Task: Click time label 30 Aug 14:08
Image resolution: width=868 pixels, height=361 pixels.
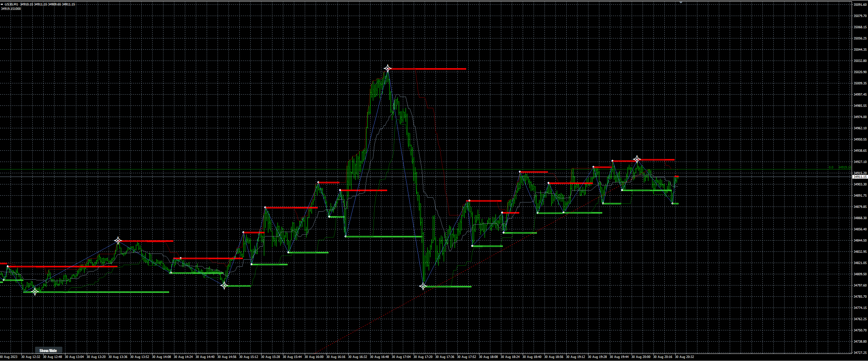Action: coord(161,357)
